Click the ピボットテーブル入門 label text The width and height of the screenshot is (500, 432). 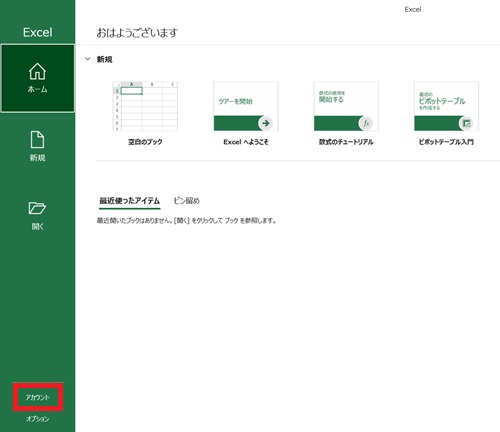[x=446, y=142]
